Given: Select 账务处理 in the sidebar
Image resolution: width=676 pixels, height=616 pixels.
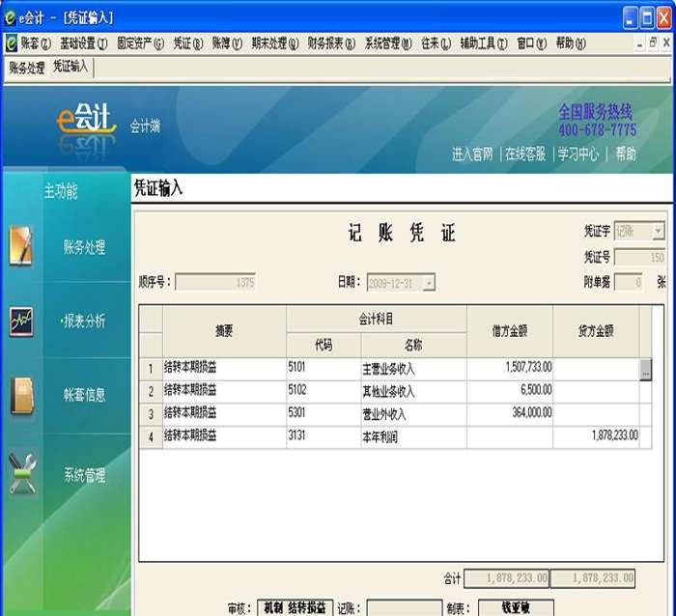Looking at the screenshot, I should pyautogui.click(x=85, y=247).
